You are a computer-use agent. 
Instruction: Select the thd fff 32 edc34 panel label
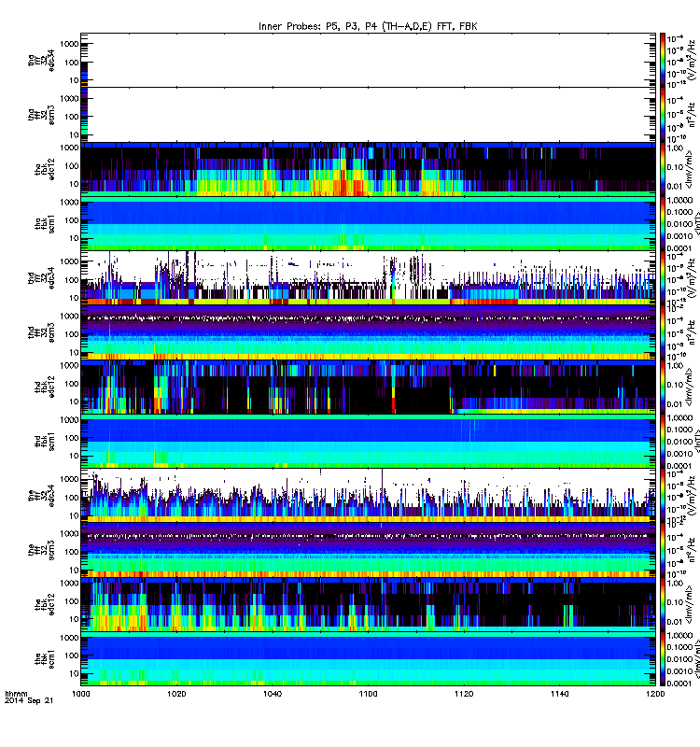click(x=41, y=277)
